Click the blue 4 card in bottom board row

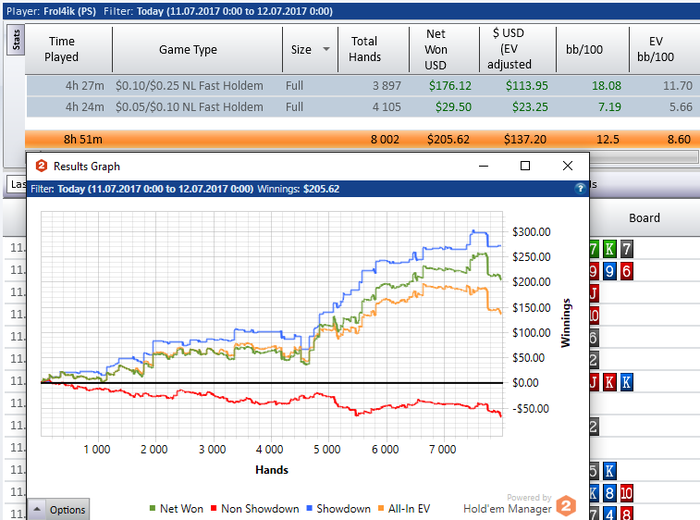609,514
